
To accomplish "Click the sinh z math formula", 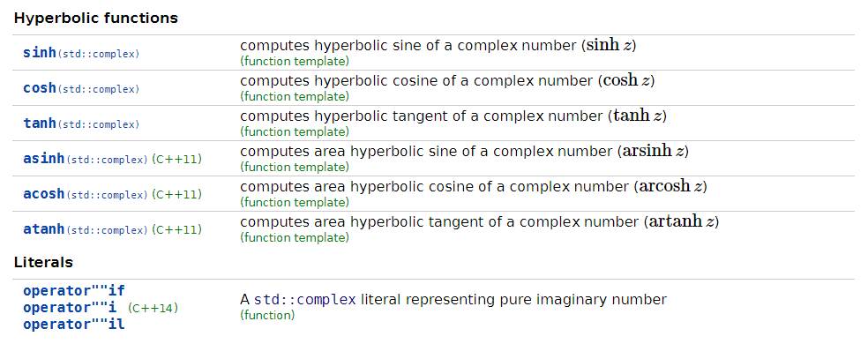I will [609, 45].
